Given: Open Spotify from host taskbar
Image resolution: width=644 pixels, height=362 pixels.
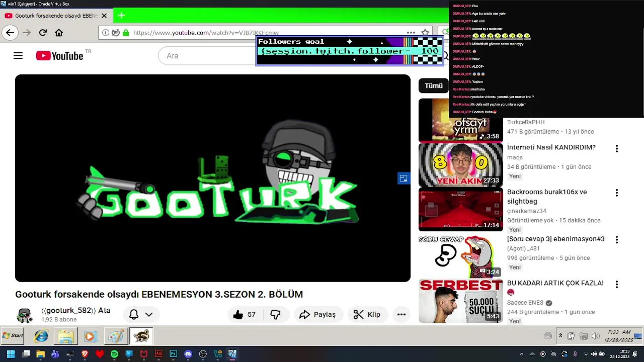Looking at the screenshot, I should pyautogui.click(x=114, y=354).
